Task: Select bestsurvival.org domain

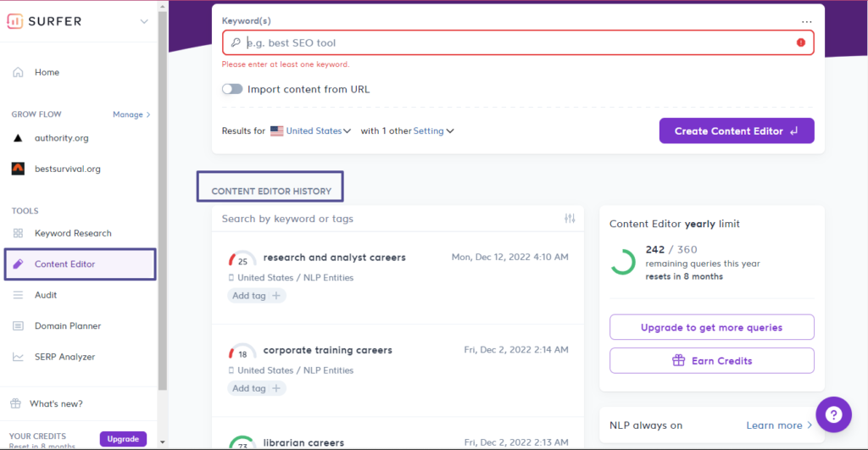Action: point(68,169)
